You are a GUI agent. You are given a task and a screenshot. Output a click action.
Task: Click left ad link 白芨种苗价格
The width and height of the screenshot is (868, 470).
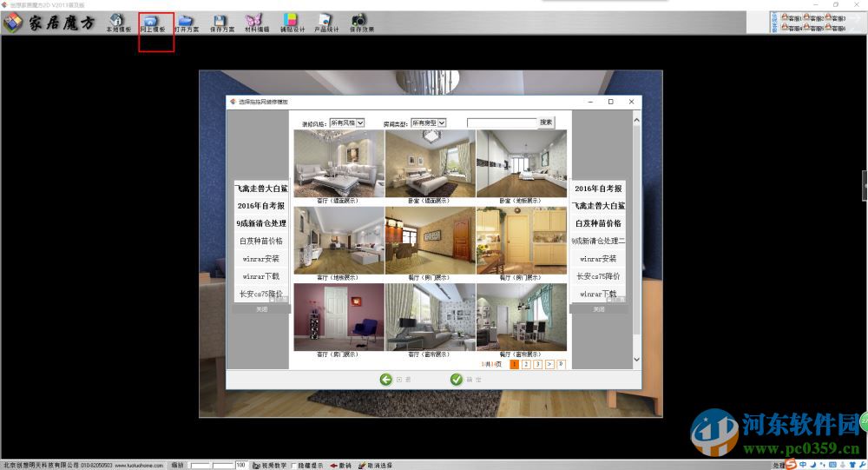pos(261,242)
